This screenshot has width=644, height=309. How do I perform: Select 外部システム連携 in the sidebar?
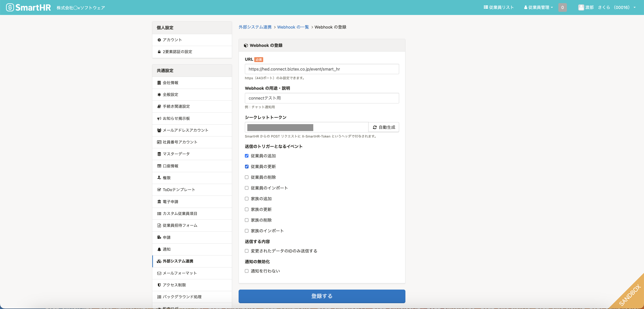coord(192,261)
